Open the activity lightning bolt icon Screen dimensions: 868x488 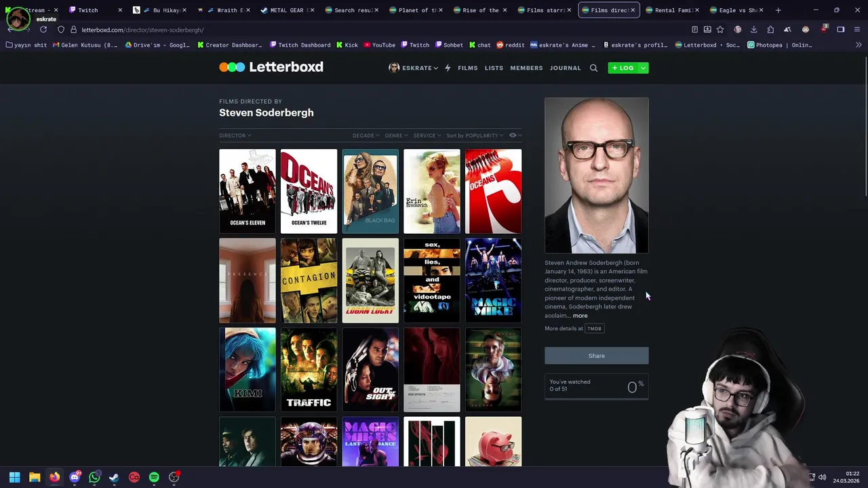pos(448,68)
